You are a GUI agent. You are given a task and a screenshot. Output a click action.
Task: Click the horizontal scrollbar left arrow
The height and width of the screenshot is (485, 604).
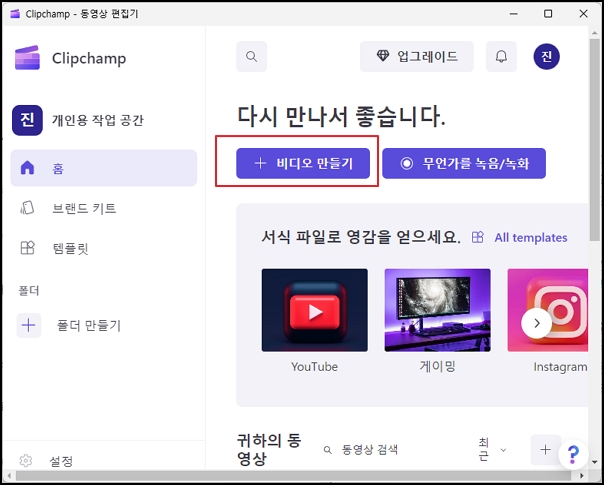(x=9, y=476)
